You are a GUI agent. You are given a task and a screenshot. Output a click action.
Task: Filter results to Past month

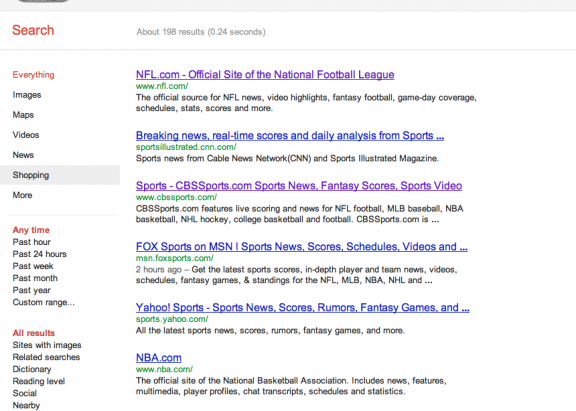35,278
